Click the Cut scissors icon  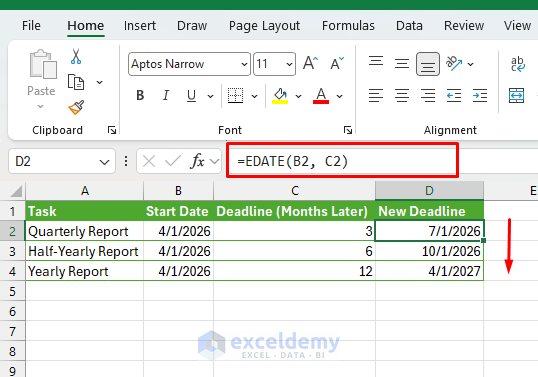[x=76, y=56]
